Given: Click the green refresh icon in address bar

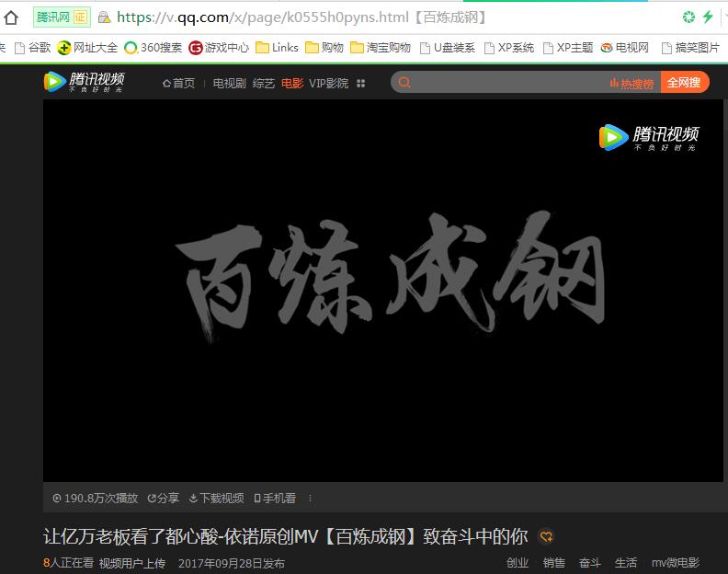Looking at the screenshot, I should coord(688,17).
